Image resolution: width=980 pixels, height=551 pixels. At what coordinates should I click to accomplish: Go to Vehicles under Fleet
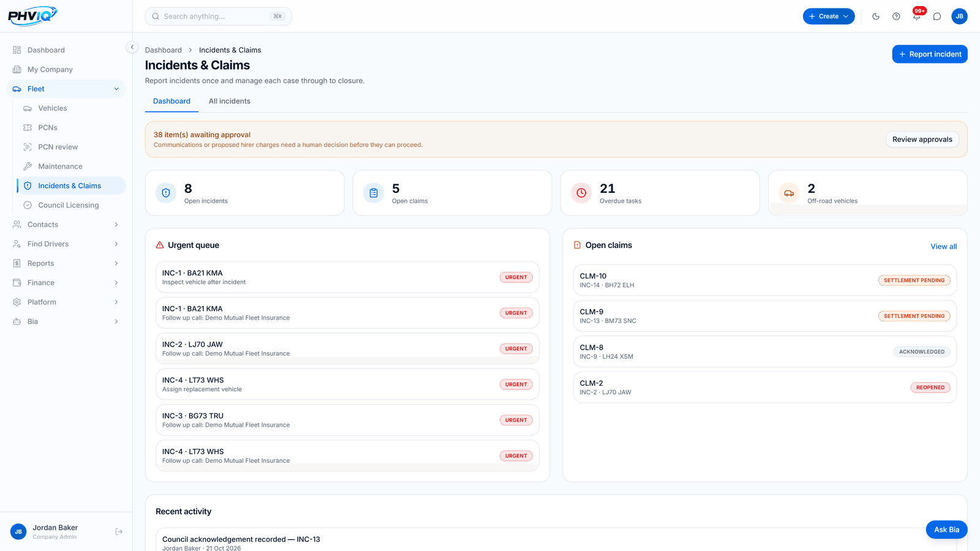[x=72, y=108]
